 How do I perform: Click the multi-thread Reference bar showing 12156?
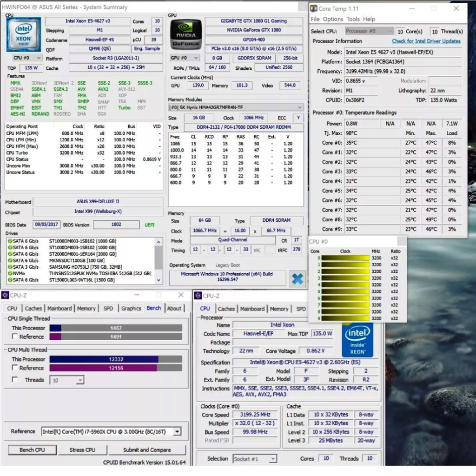click(116, 368)
